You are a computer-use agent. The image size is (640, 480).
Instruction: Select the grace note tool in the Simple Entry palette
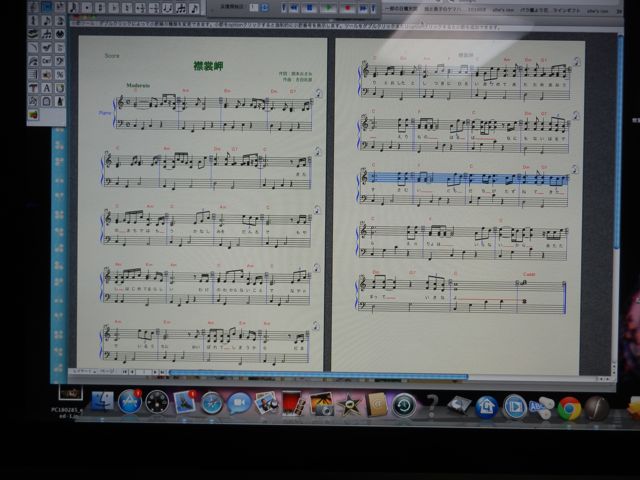pos(194,7)
